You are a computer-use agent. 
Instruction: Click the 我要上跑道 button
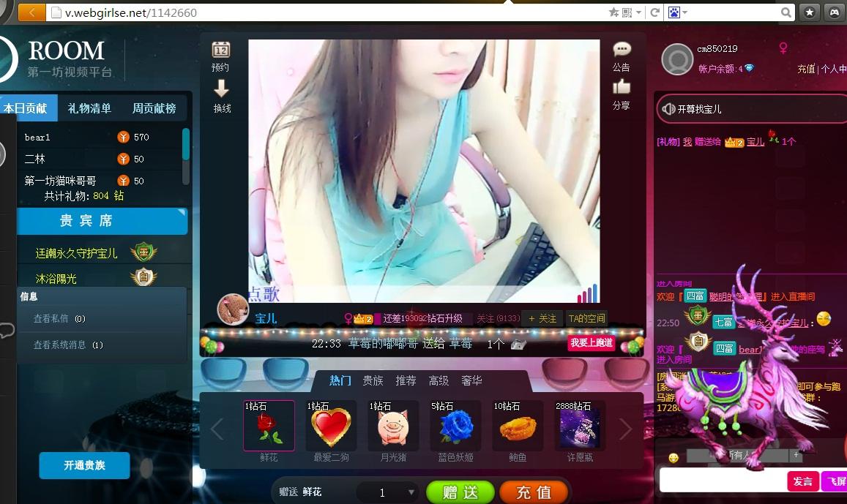point(592,342)
